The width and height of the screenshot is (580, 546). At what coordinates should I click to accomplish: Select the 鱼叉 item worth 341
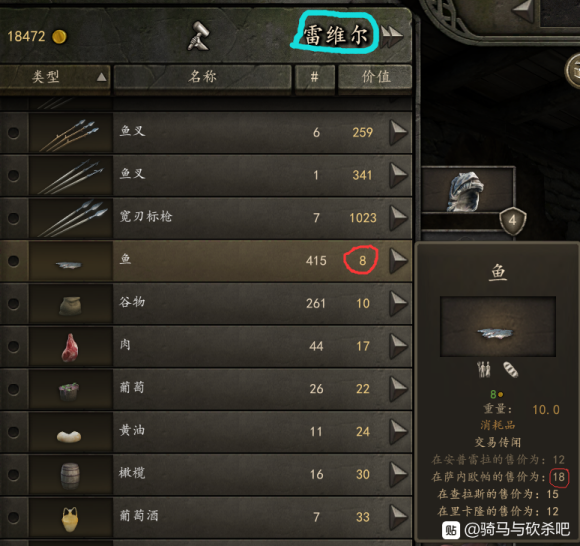[x=206, y=175]
